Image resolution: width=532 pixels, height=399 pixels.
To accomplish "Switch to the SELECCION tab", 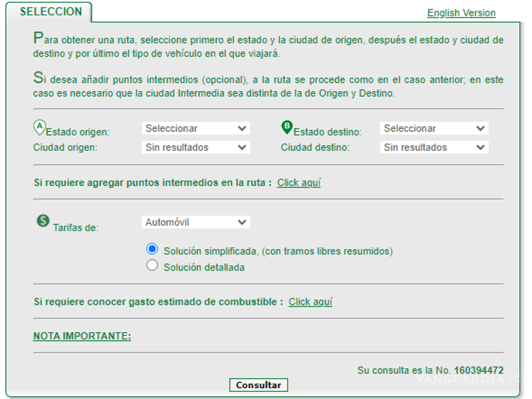I will tap(50, 12).
